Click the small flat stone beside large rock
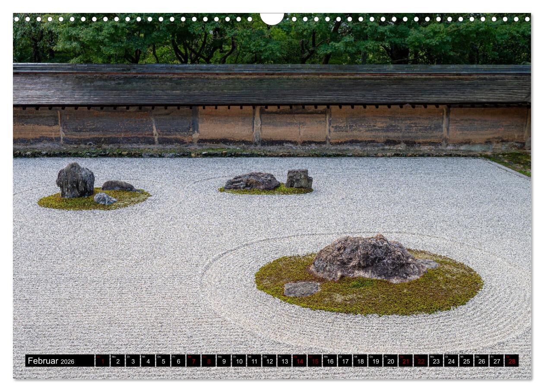Viewport: 544px width, 392px height. point(302,289)
